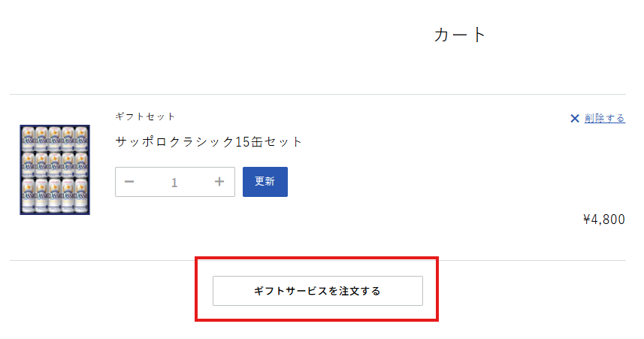This screenshot has height=339, width=644.
Task: Click the ギフトサービスを注文する button
Action: [317, 291]
